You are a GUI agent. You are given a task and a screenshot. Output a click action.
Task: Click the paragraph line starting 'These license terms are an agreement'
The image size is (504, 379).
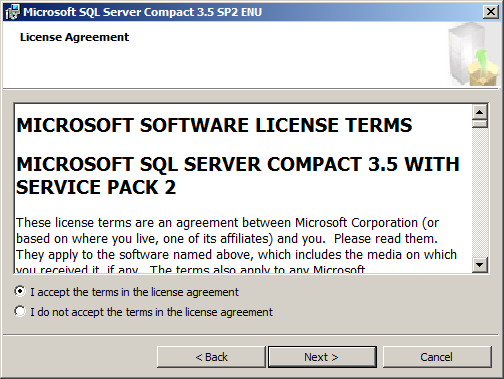[x=227, y=223]
